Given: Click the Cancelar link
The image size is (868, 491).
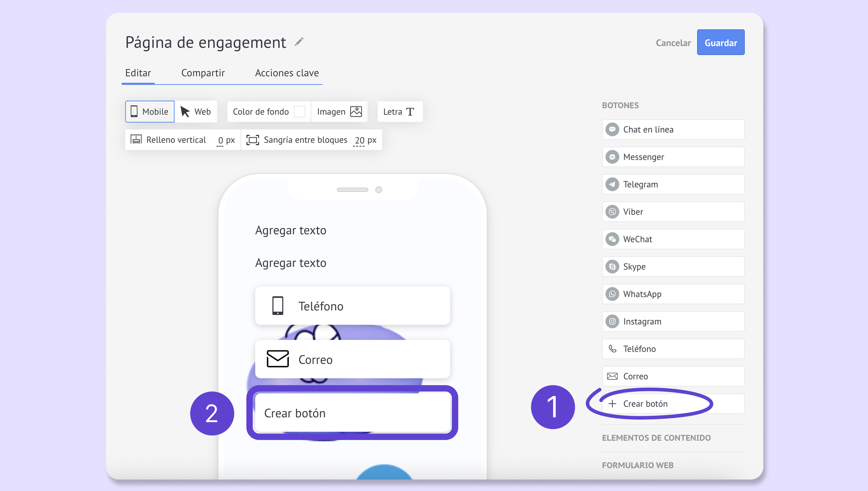Looking at the screenshot, I should [673, 43].
